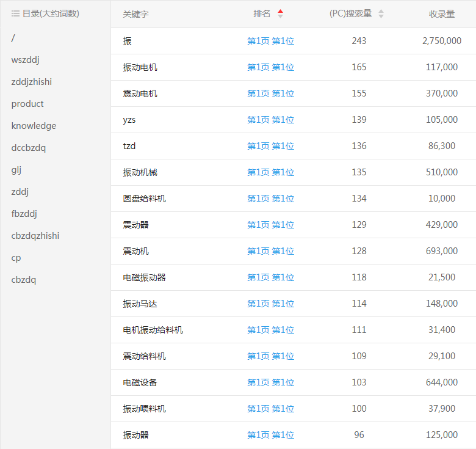Open the wszddj directory

26,60
